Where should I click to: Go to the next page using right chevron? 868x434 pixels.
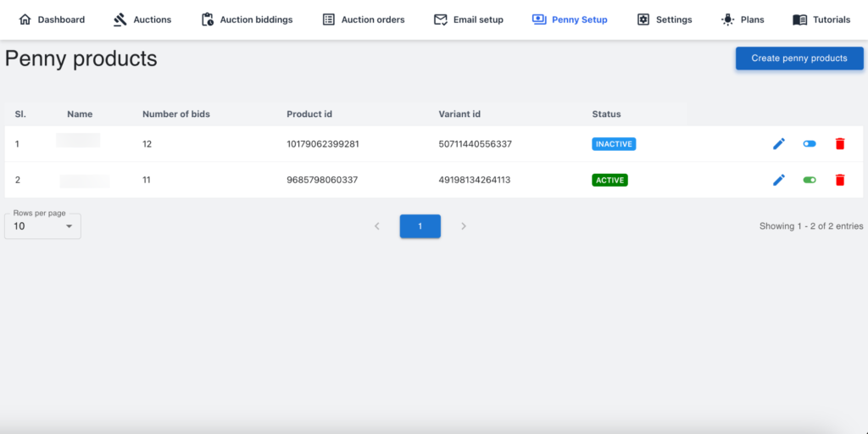[x=464, y=226]
